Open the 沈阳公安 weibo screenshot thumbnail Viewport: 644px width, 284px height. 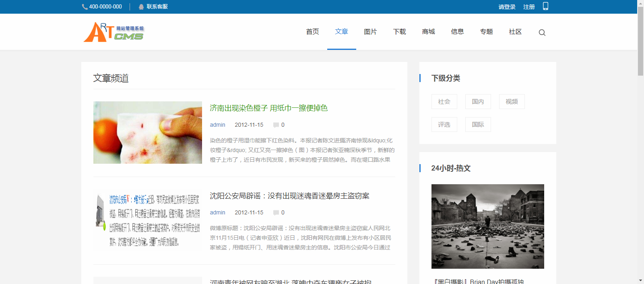tap(148, 220)
